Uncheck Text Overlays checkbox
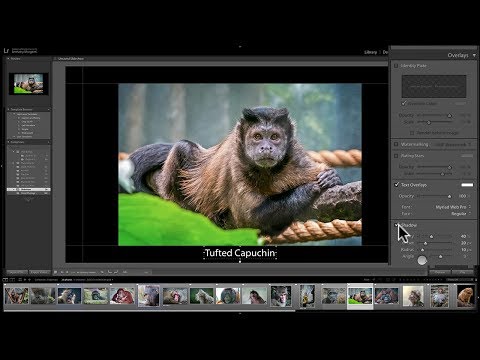Screen dimensions: 480x360 point(396,184)
